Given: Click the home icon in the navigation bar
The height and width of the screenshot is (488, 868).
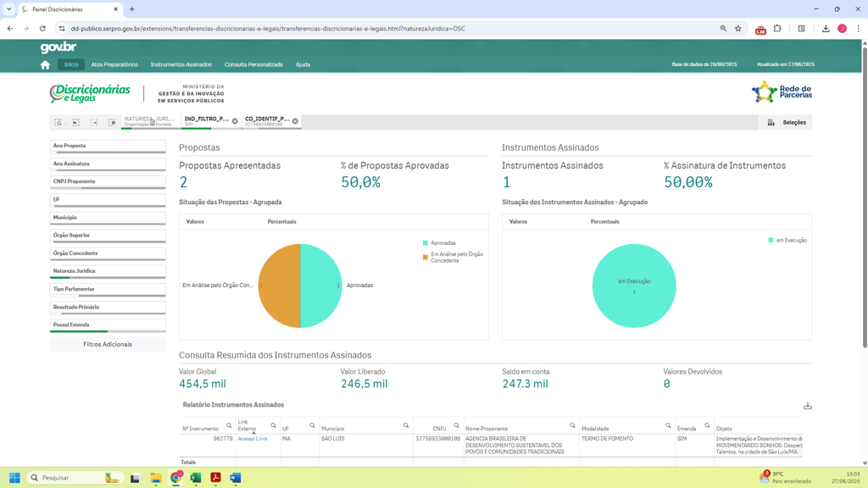Looking at the screenshot, I should [45, 64].
